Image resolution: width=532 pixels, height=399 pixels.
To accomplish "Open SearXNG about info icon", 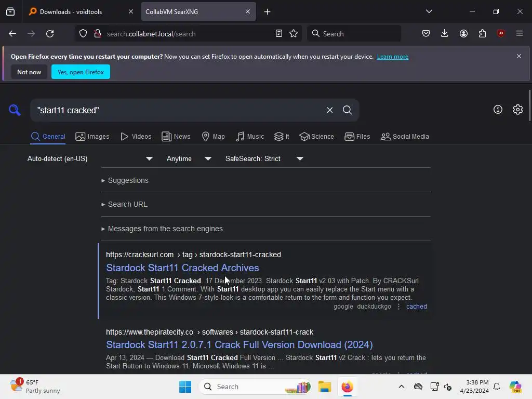I will pyautogui.click(x=498, y=109).
